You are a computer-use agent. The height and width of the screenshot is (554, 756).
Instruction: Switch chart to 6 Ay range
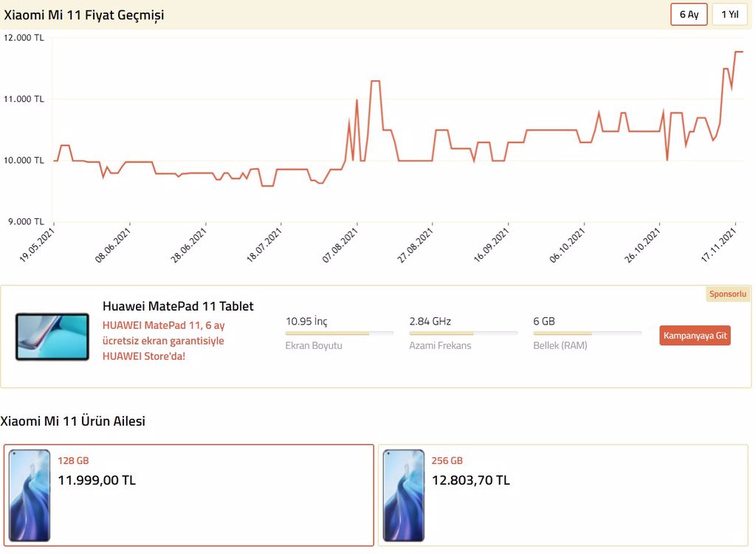tap(689, 15)
